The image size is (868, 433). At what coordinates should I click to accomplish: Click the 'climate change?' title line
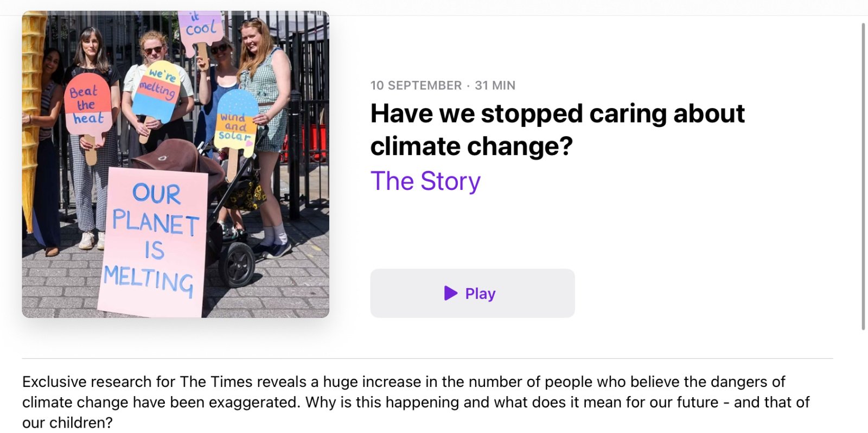(x=471, y=147)
